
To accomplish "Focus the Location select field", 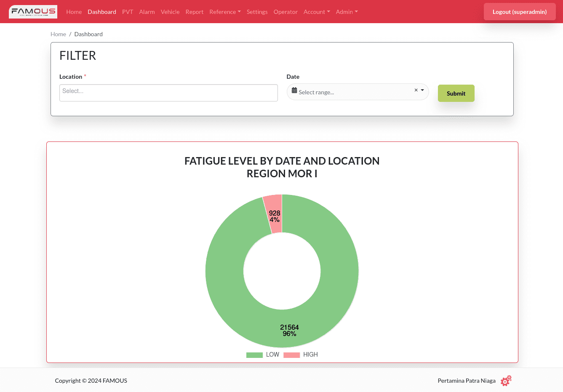I will [168, 93].
